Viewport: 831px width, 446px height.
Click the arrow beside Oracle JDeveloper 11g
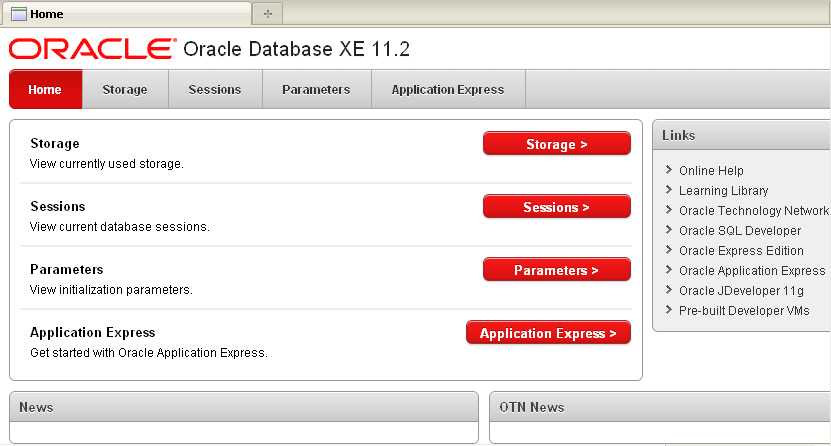click(x=668, y=290)
